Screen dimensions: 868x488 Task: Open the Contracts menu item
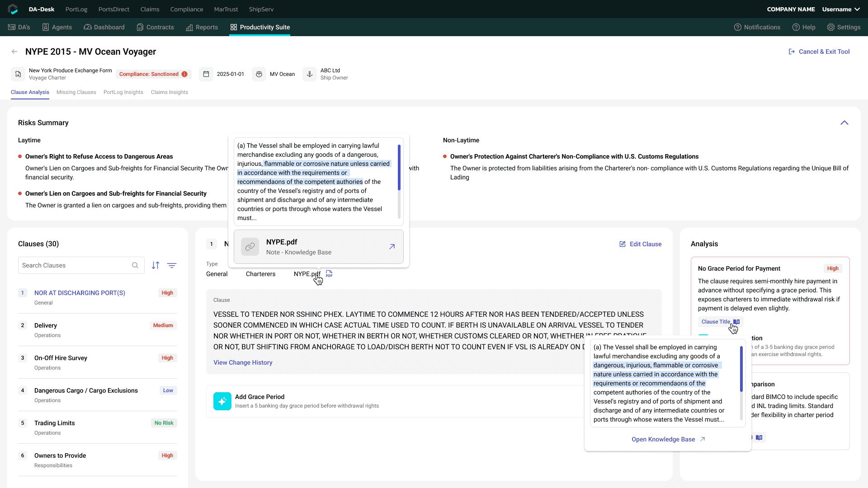[x=155, y=27]
